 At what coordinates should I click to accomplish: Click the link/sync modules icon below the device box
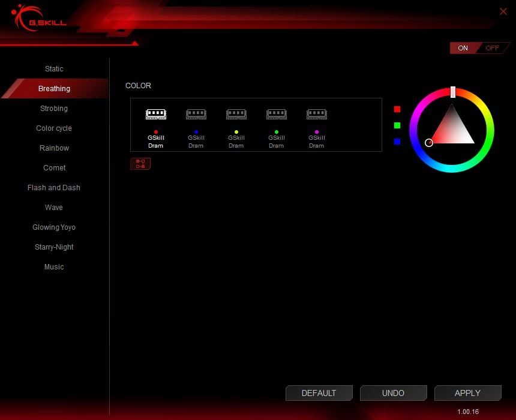(x=140, y=164)
